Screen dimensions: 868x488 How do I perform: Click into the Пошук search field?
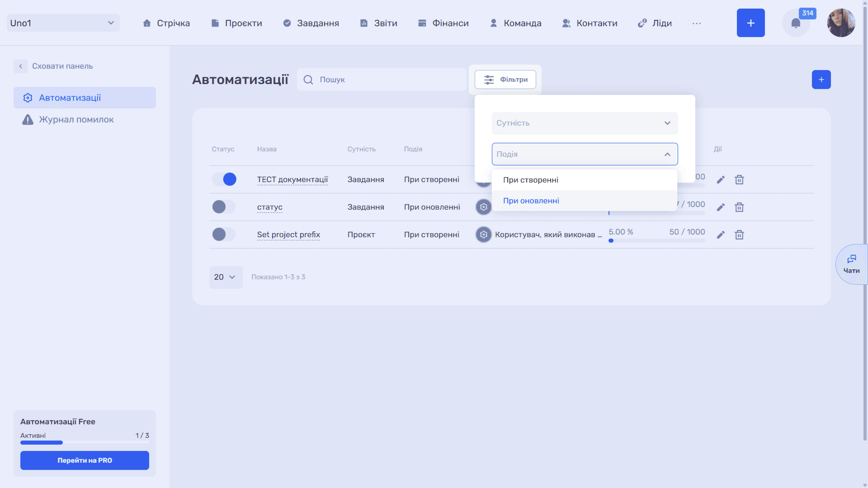coord(381,80)
